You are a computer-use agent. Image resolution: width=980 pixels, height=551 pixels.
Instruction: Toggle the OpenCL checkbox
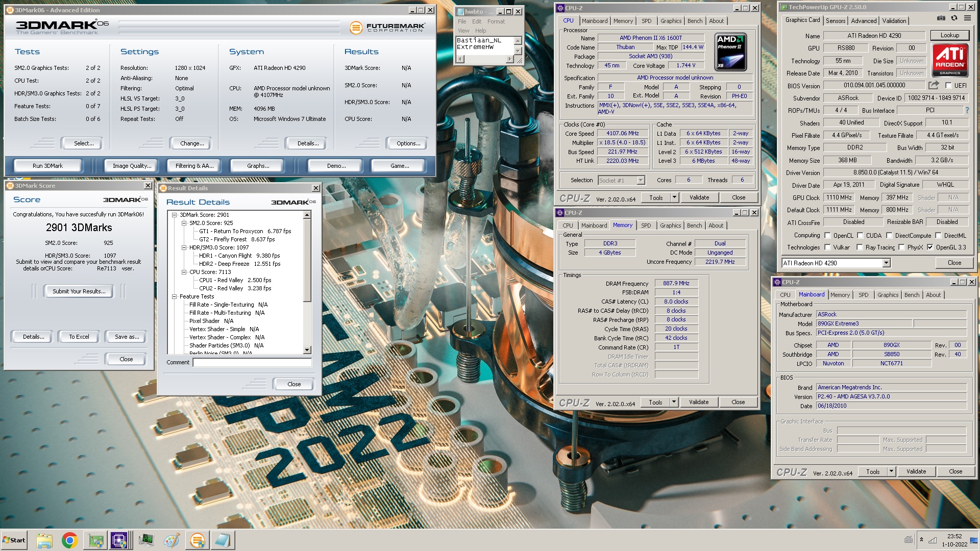click(827, 236)
